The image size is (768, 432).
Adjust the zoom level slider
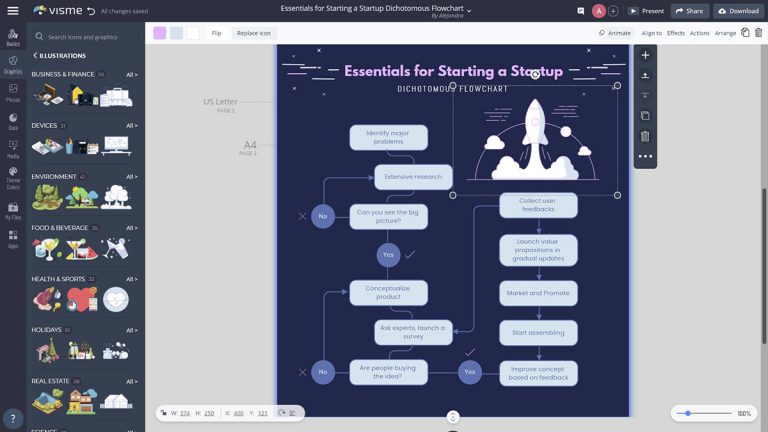click(x=688, y=413)
